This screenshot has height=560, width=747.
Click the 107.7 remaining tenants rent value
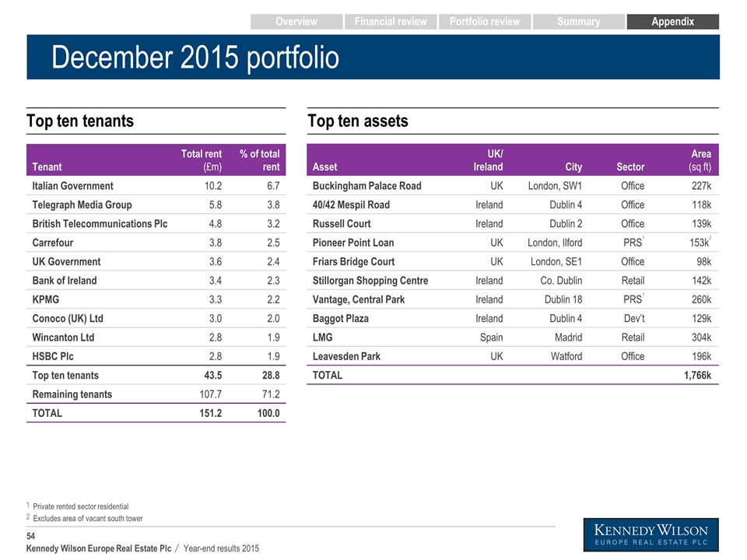click(211, 394)
